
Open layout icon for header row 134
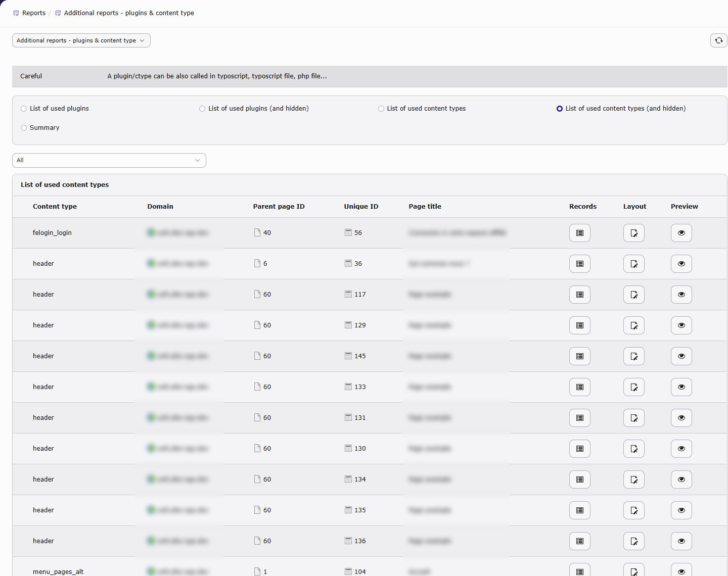pyautogui.click(x=634, y=479)
